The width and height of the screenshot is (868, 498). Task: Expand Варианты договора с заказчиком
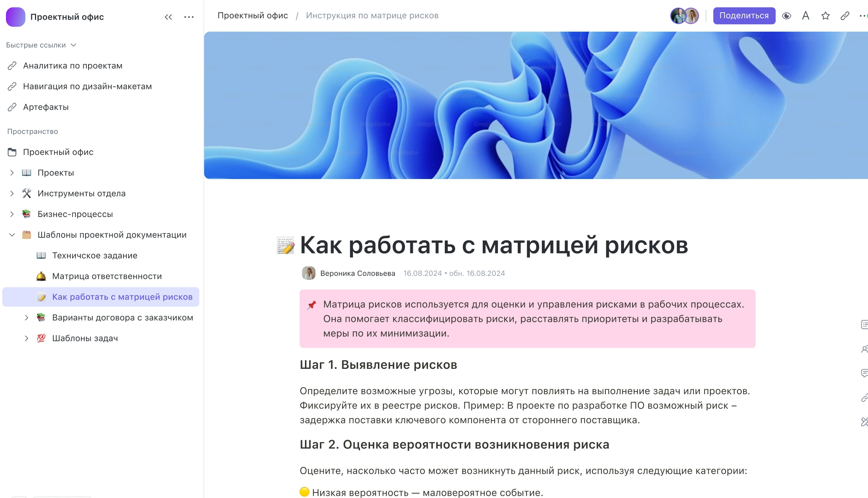click(26, 317)
